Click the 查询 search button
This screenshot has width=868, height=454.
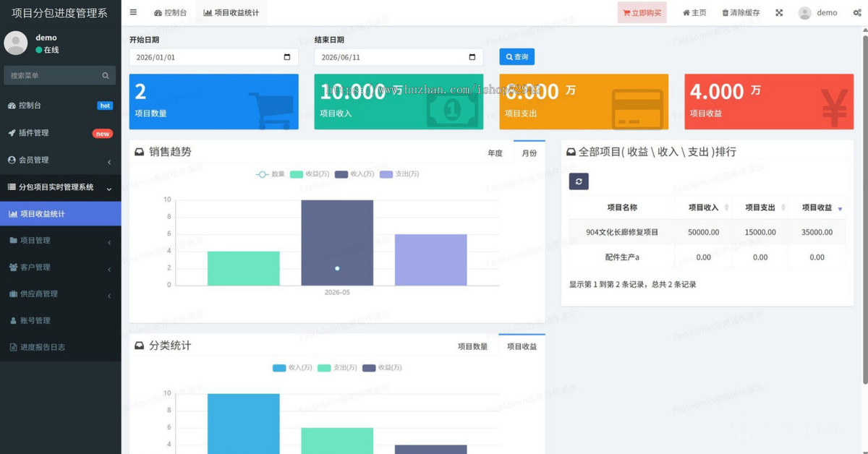tap(516, 56)
